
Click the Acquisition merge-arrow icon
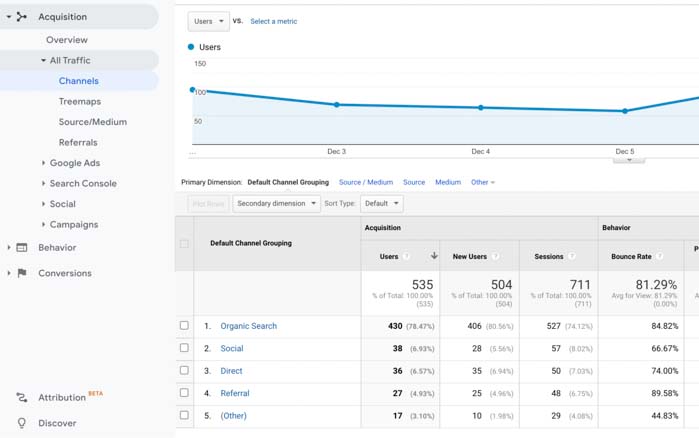(x=21, y=17)
